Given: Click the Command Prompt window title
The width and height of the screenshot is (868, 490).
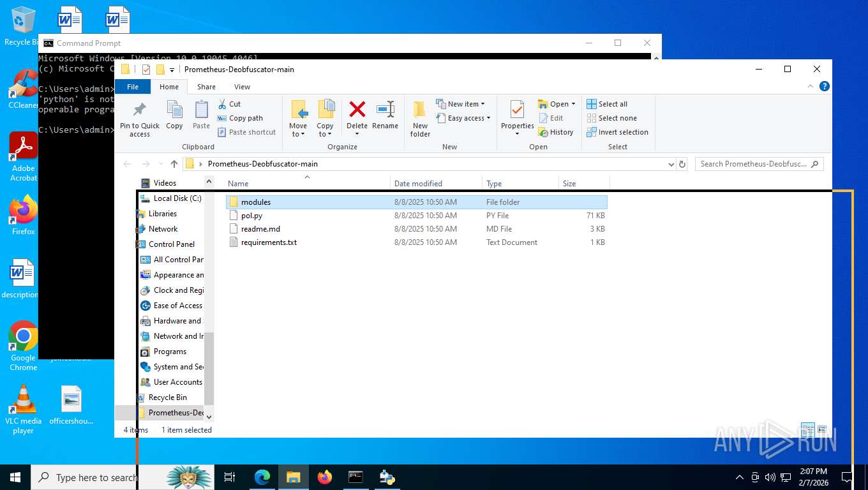Looking at the screenshot, I should [x=89, y=43].
